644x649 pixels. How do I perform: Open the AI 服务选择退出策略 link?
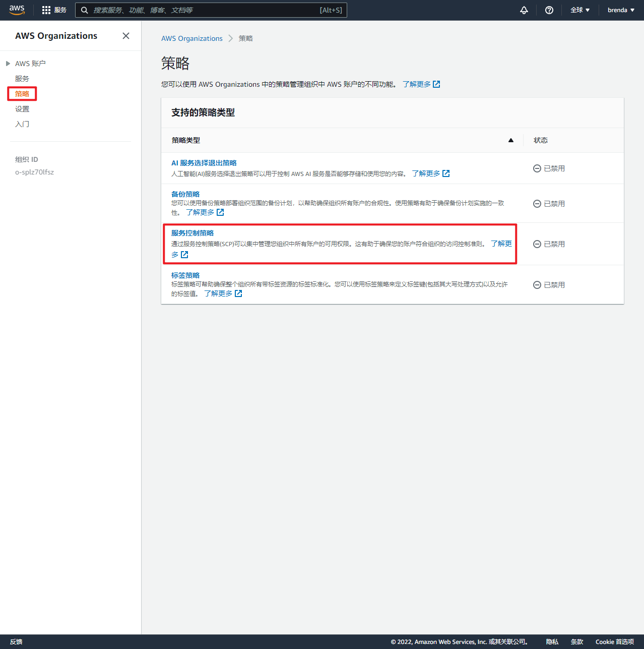pyautogui.click(x=204, y=163)
